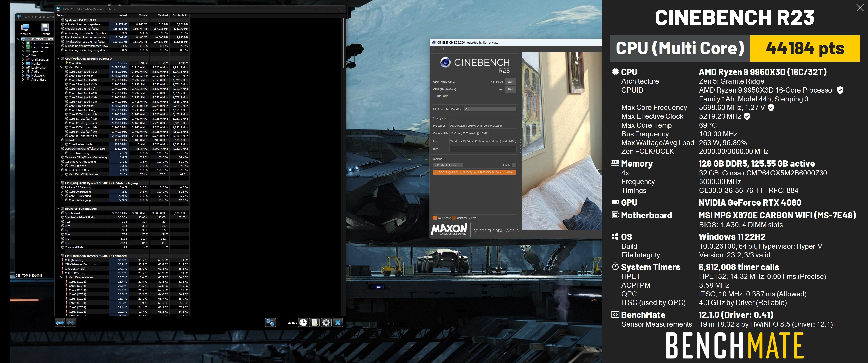Click the Core VIDs lightning icon
The width and height of the screenshot is (868, 363).
(x=67, y=63)
